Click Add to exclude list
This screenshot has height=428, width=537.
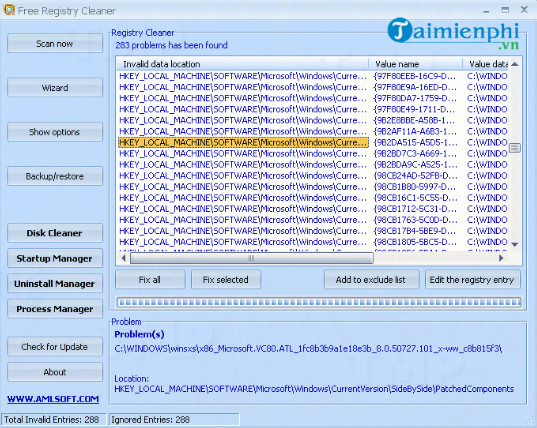point(371,280)
